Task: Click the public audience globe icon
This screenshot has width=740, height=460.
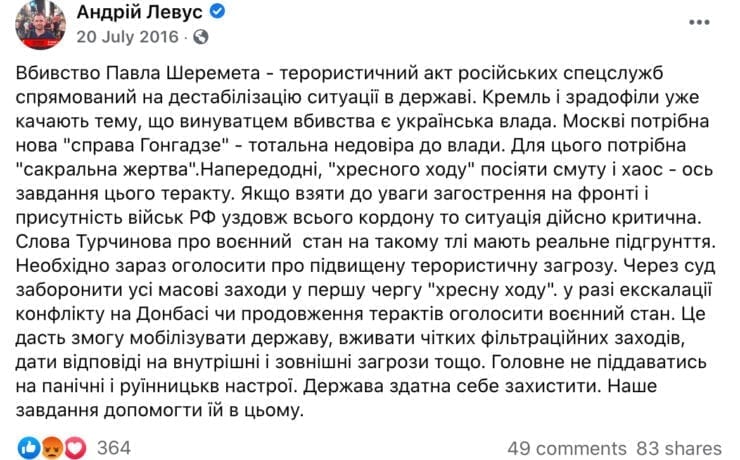Action: click(x=201, y=37)
